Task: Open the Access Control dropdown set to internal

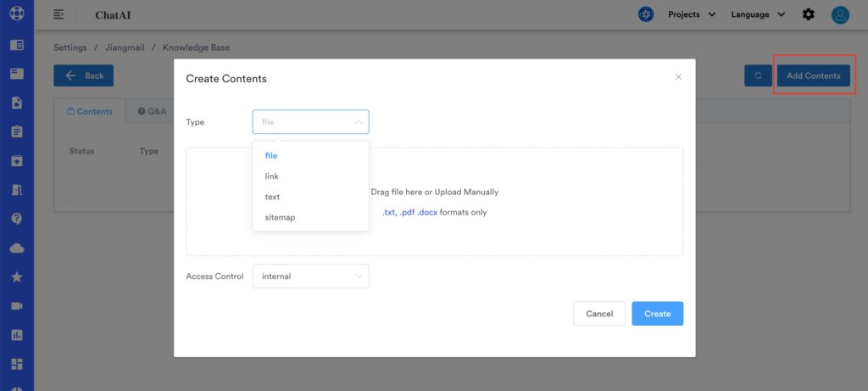Action: point(310,276)
